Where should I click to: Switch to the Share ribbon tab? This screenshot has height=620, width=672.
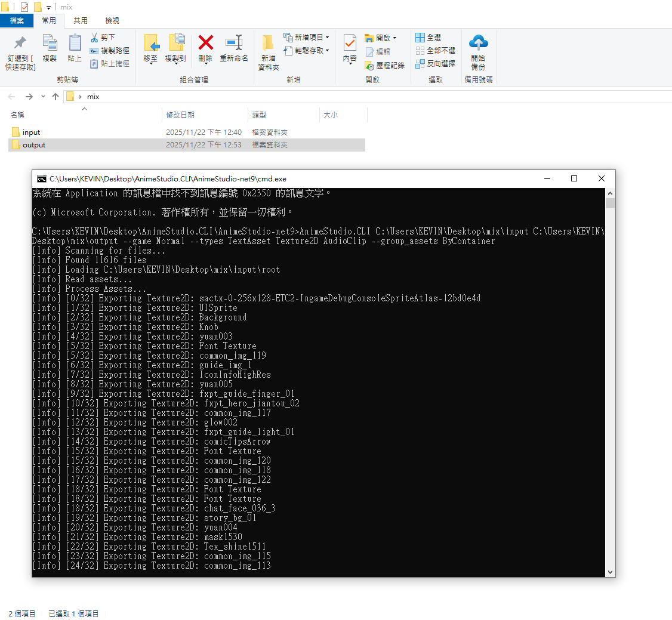[x=81, y=21]
